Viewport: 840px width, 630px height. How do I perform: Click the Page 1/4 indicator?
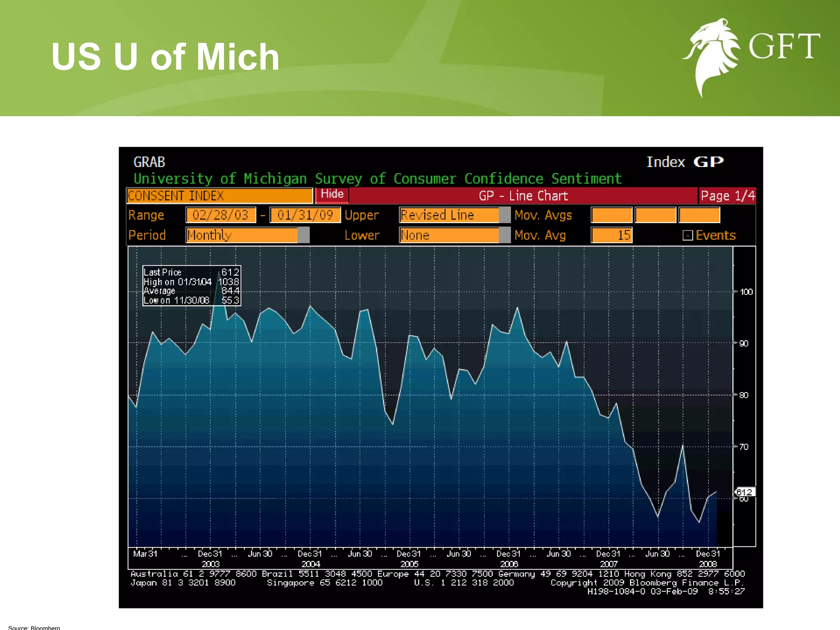tap(727, 196)
